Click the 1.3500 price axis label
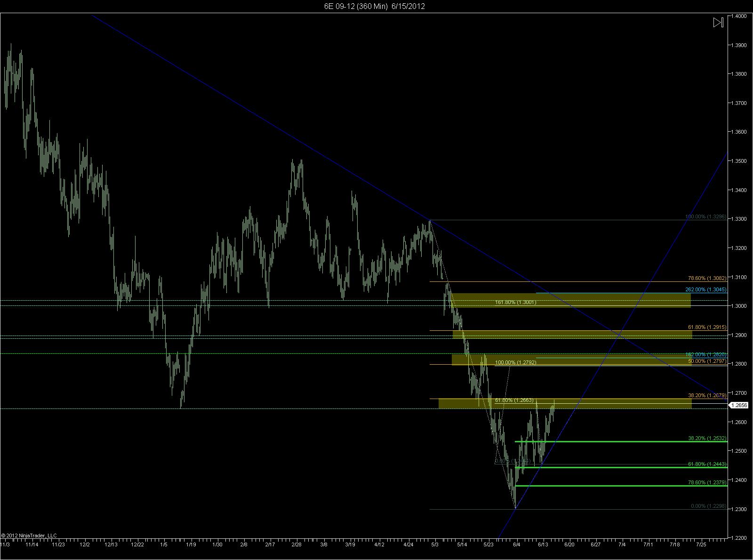 click(x=739, y=161)
